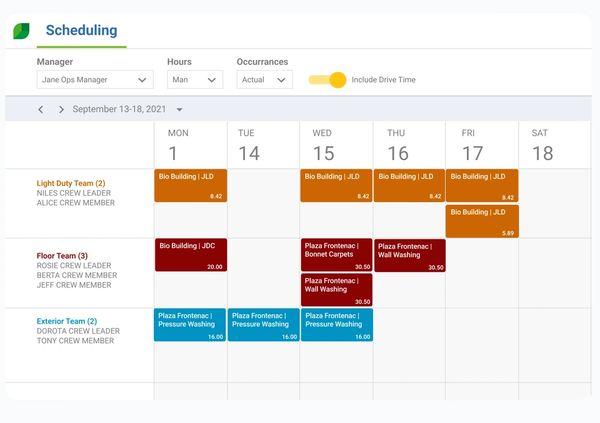Image resolution: width=600 pixels, height=423 pixels.
Task: Open Thursday Wall Washing job
Action: coord(409,255)
